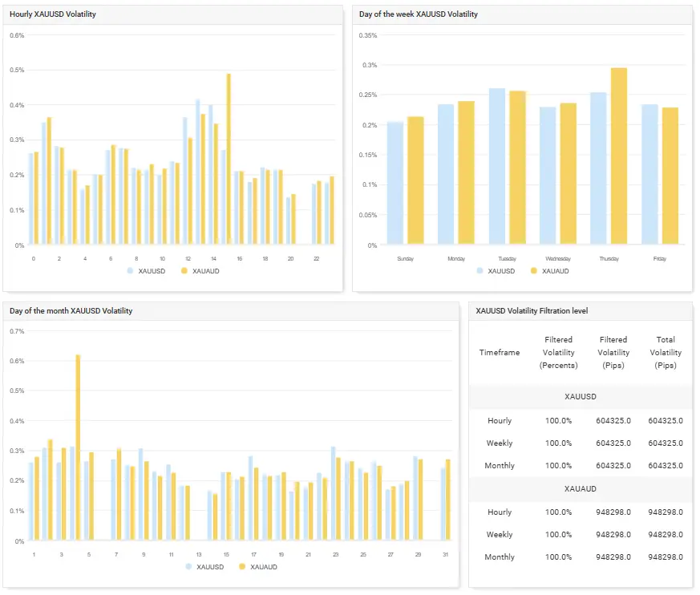
Task: Click the tallest XAUAUD bar at hour 15
Action: pyautogui.click(x=229, y=160)
